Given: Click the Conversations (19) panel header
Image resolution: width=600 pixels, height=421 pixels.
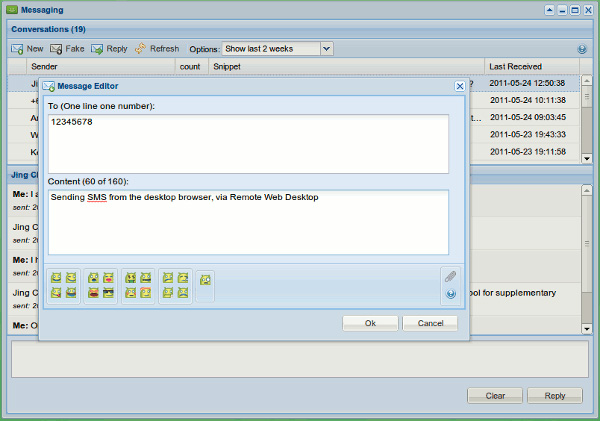Looking at the screenshot, I should [300, 29].
